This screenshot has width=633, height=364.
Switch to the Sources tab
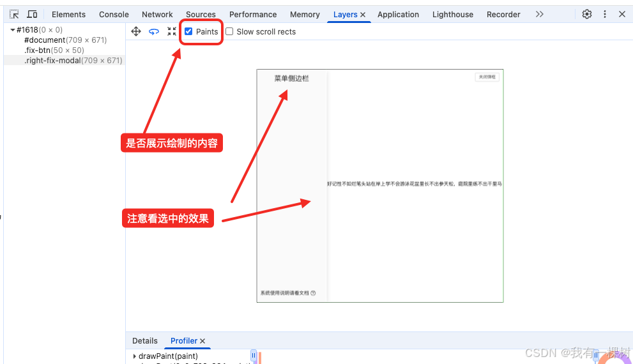point(201,15)
